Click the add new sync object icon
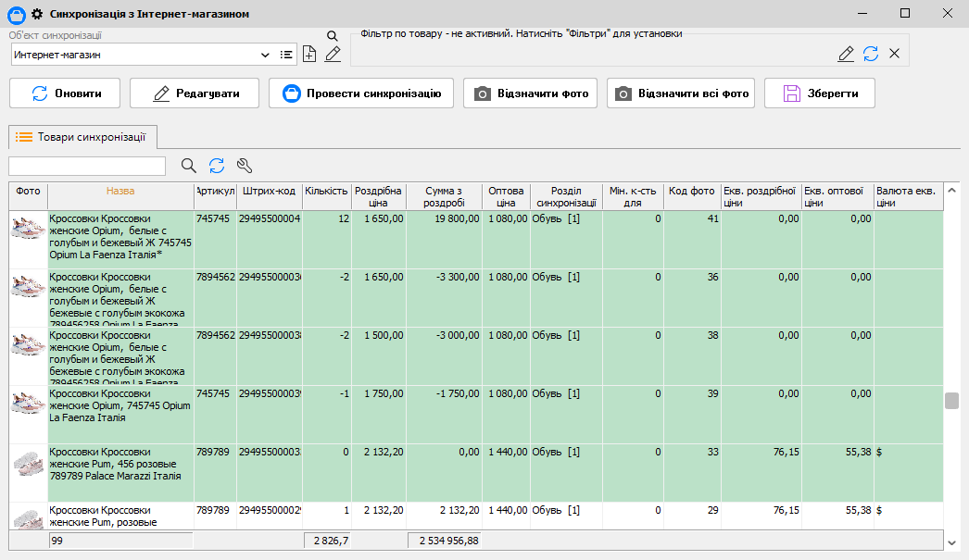 (309, 55)
